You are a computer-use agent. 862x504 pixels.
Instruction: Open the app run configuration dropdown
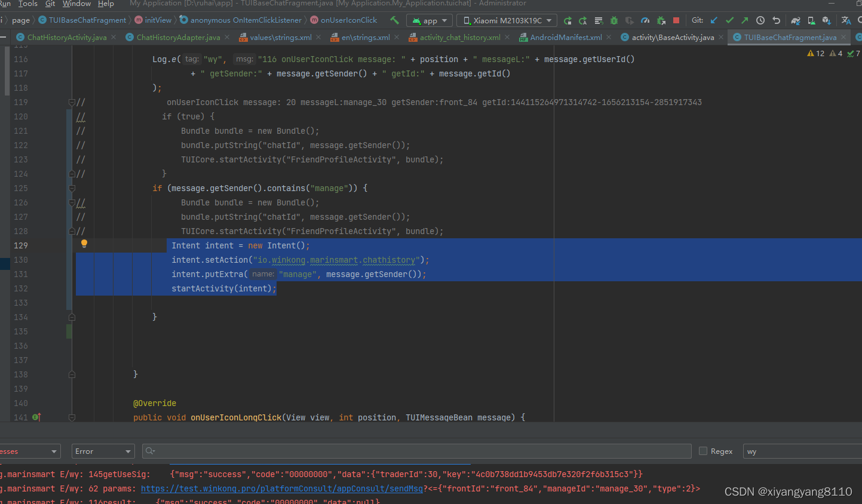pos(429,20)
